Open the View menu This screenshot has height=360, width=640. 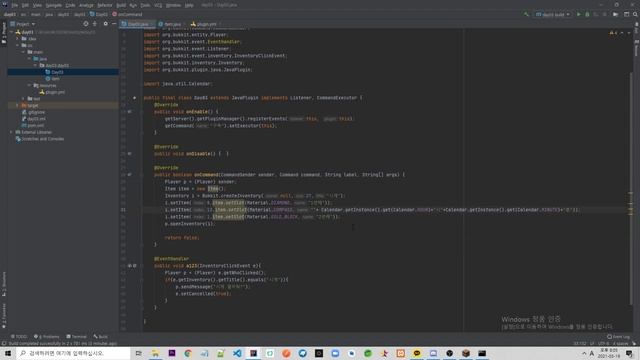coord(37,5)
